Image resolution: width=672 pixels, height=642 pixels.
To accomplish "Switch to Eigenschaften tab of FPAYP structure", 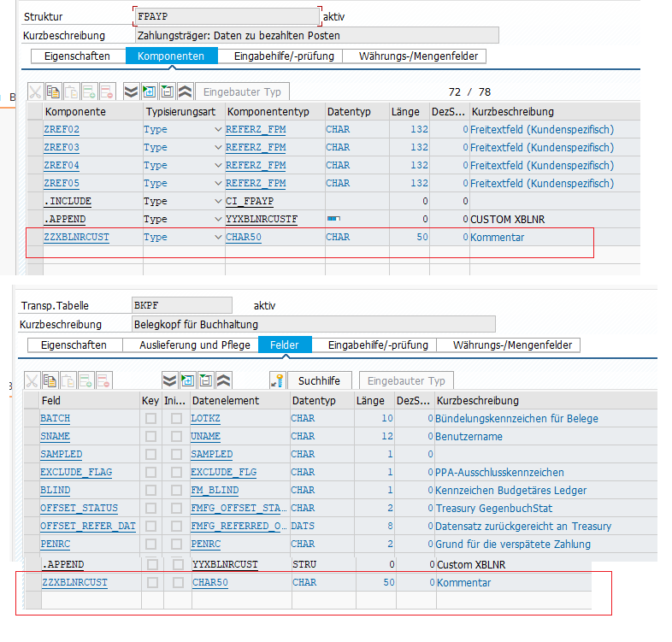I will click(x=77, y=56).
